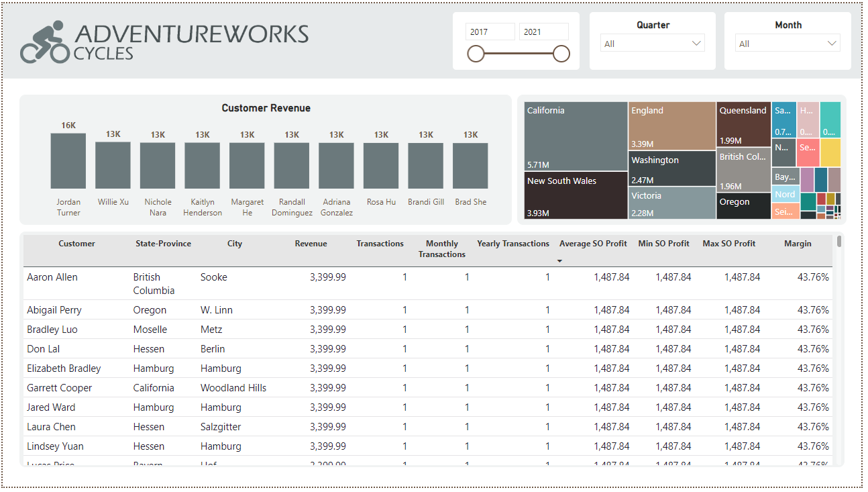
Task: Open the Quarter dropdown
Action: [653, 44]
